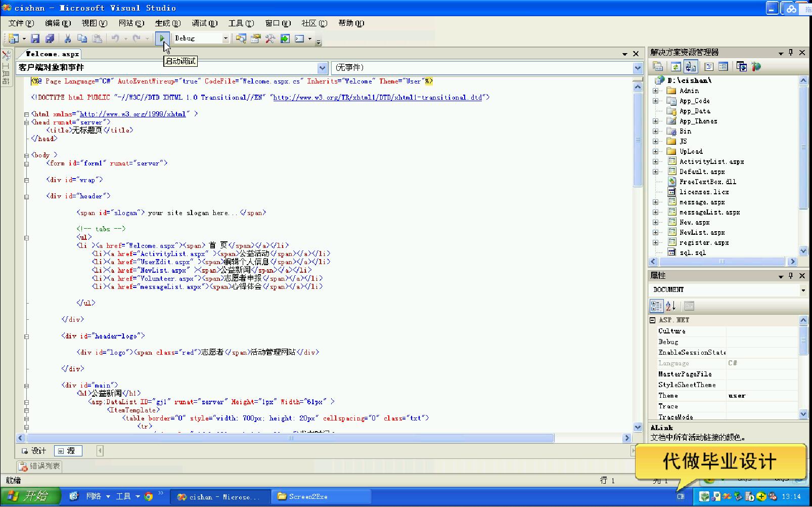Select the Welcome.aspx document tab
Screen dimensions: 812x507
coord(52,54)
